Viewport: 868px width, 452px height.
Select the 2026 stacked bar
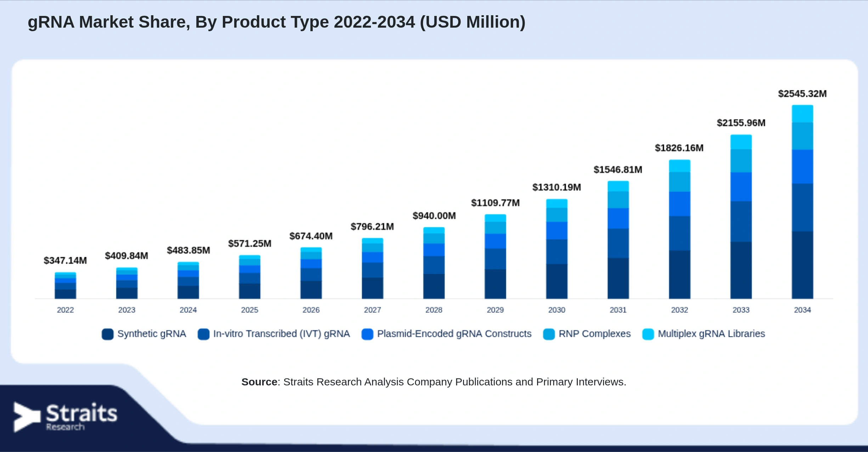click(311, 273)
